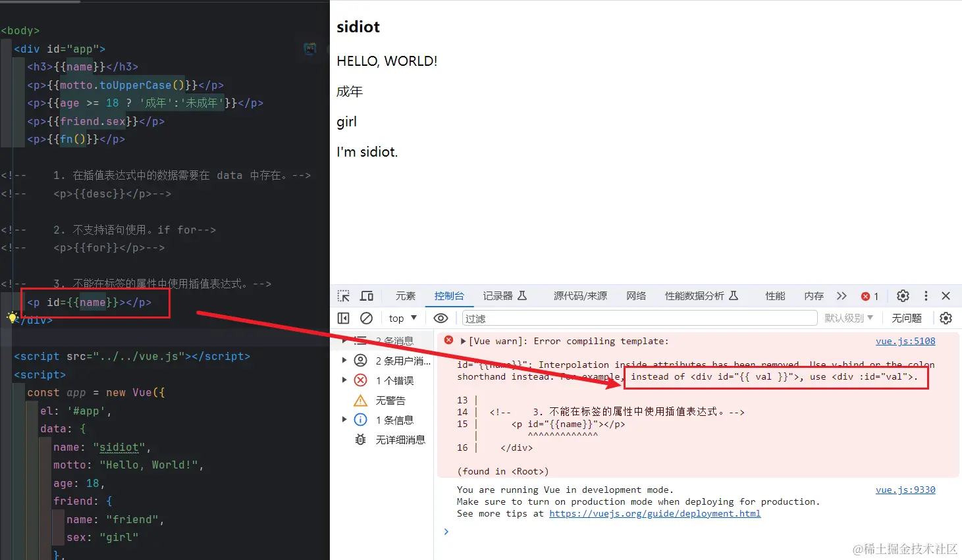The width and height of the screenshot is (962, 560).
Task: Click the const app = new Vue line
Action: [x=95, y=392]
